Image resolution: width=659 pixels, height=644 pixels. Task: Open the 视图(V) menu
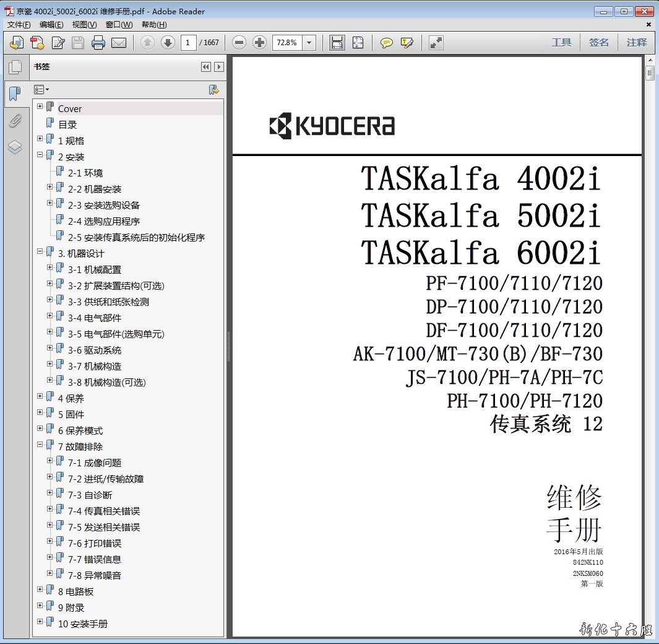[84, 25]
